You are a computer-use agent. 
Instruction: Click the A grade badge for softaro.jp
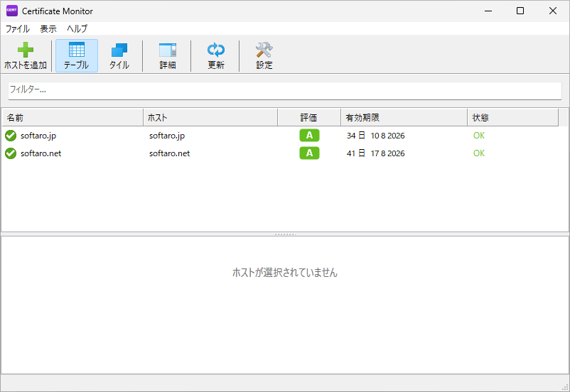[x=309, y=136]
